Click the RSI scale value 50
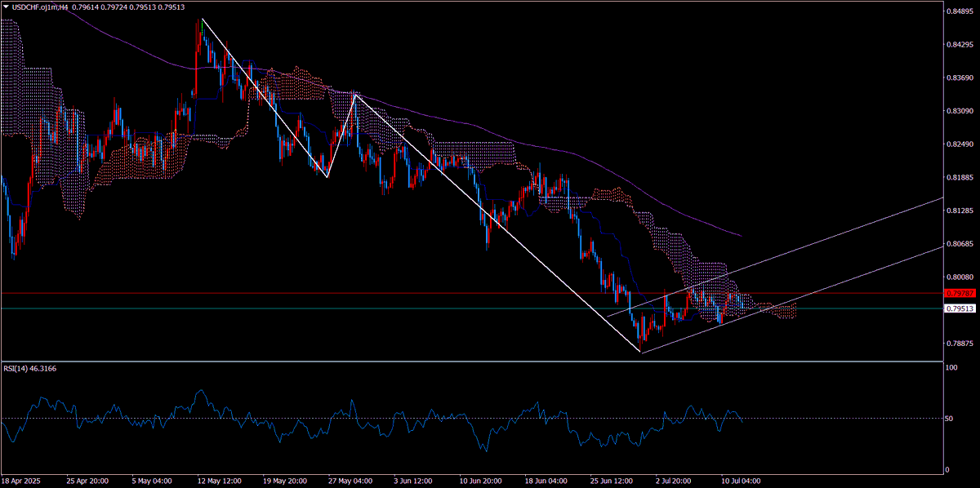980x488 pixels. coord(949,419)
